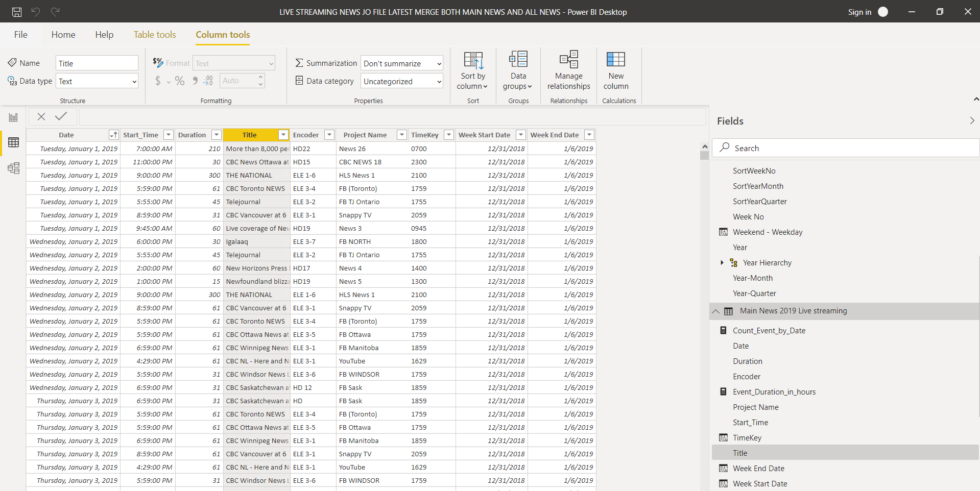Open the Summarization dropdown

401,63
